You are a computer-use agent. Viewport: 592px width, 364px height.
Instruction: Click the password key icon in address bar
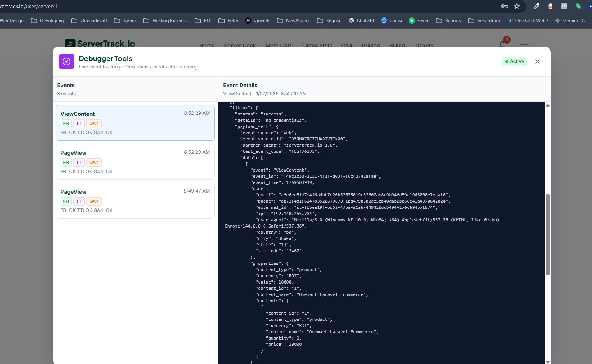pos(504,6)
